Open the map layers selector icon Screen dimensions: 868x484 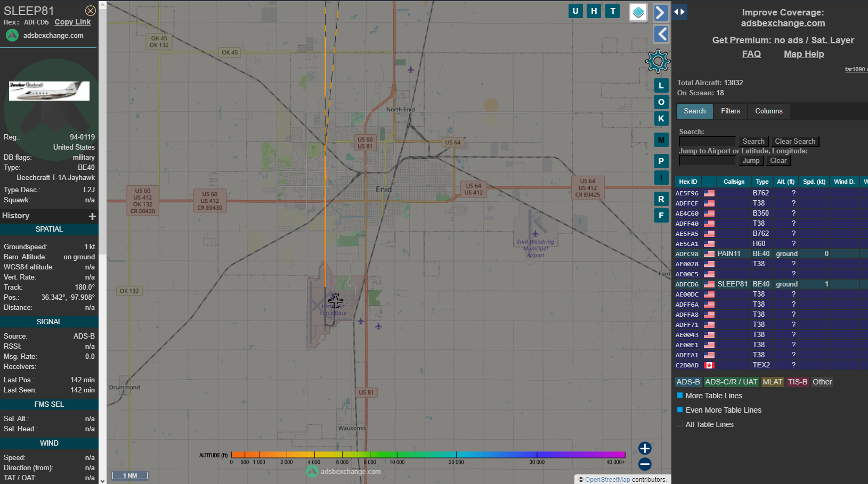point(638,12)
